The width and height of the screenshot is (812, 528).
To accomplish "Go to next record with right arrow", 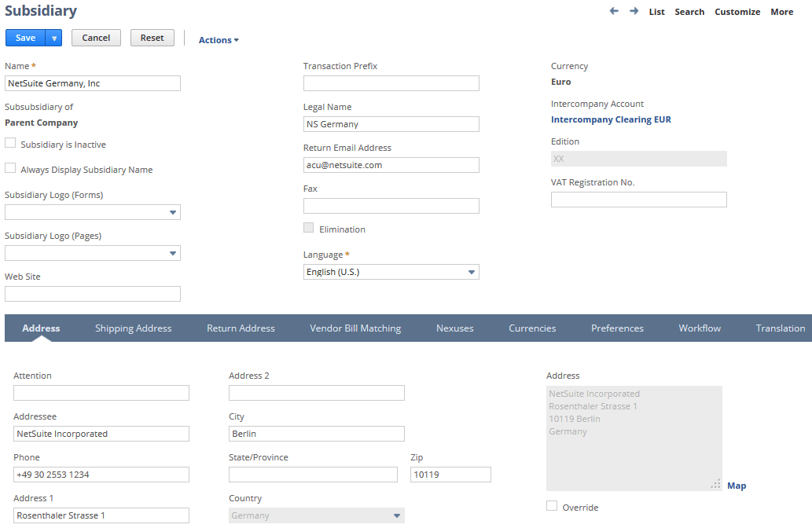I will point(634,11).
